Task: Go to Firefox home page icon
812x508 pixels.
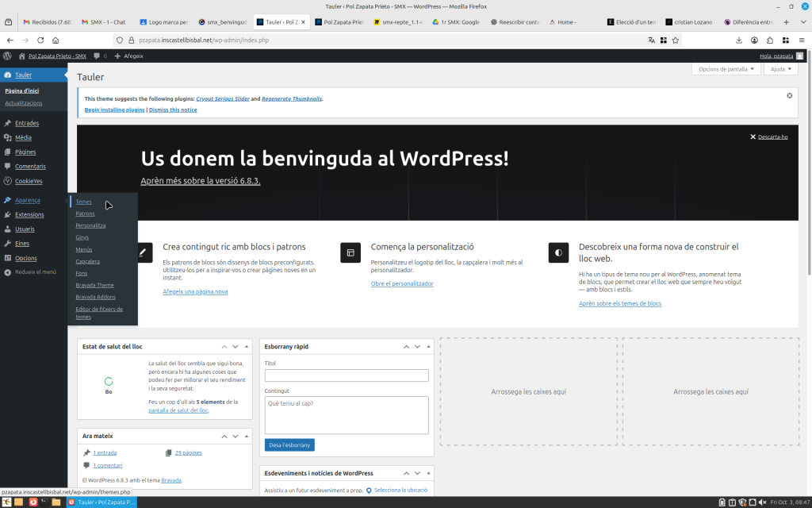Action: [56, 40]
